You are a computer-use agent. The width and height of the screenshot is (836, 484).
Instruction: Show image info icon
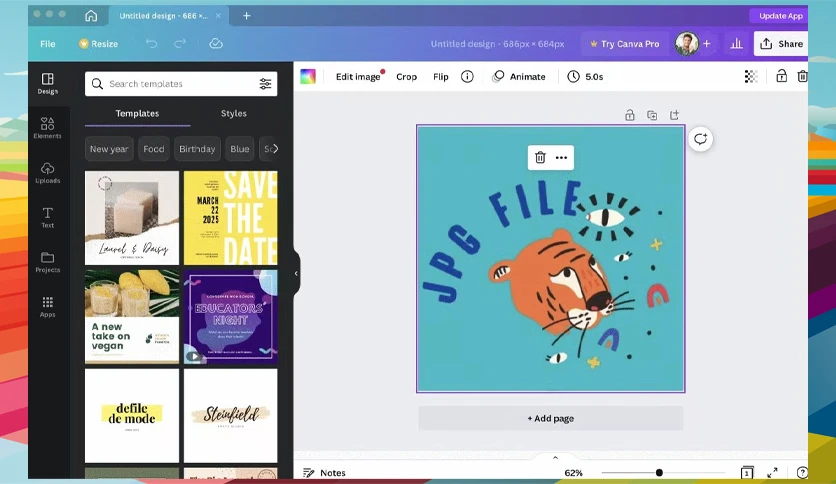tap(467, 77)
